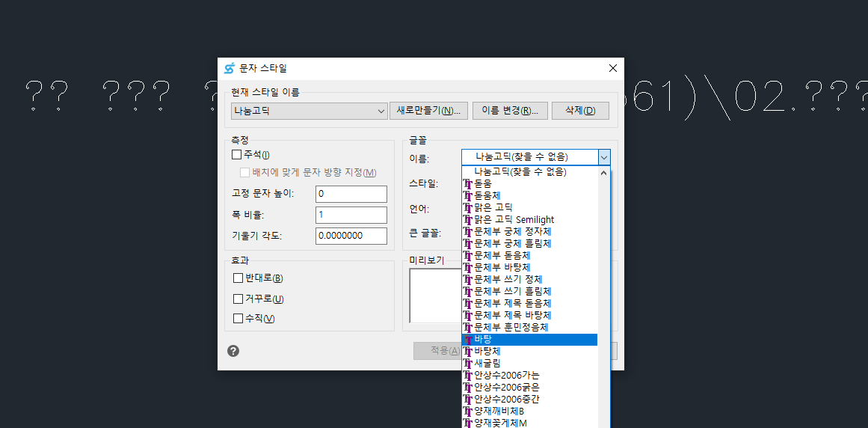868x428 pixels.
Task: Close the 문자 스타일 dialog
Action: (613, 68)
